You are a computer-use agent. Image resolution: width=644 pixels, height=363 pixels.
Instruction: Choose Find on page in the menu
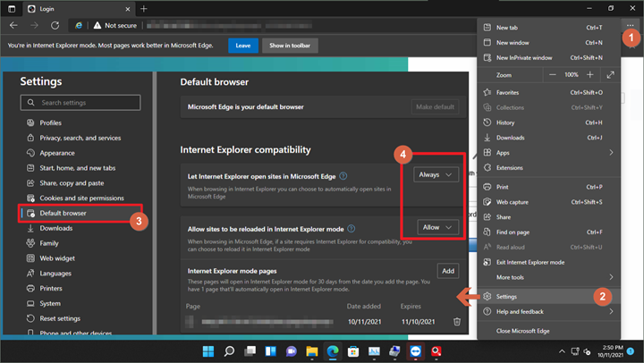coord(548,232)
